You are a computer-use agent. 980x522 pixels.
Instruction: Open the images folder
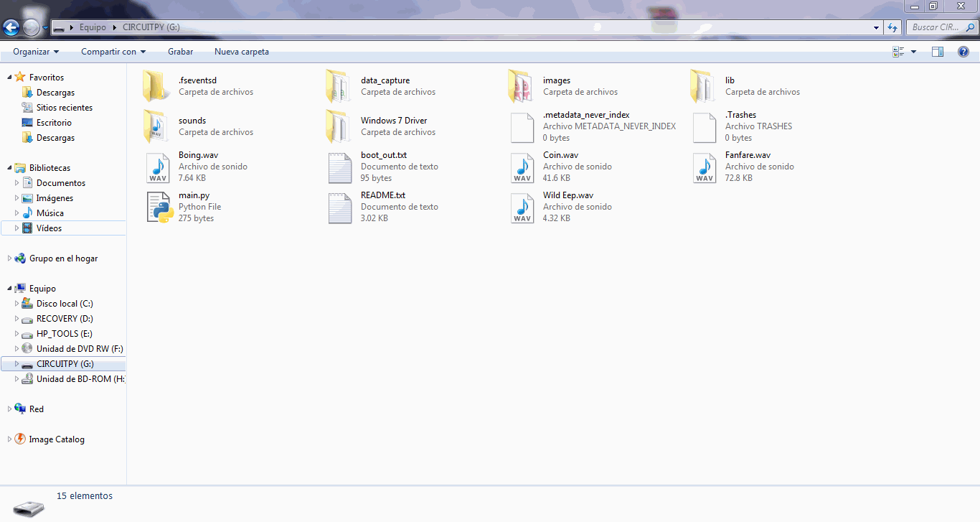coord(557,80)
